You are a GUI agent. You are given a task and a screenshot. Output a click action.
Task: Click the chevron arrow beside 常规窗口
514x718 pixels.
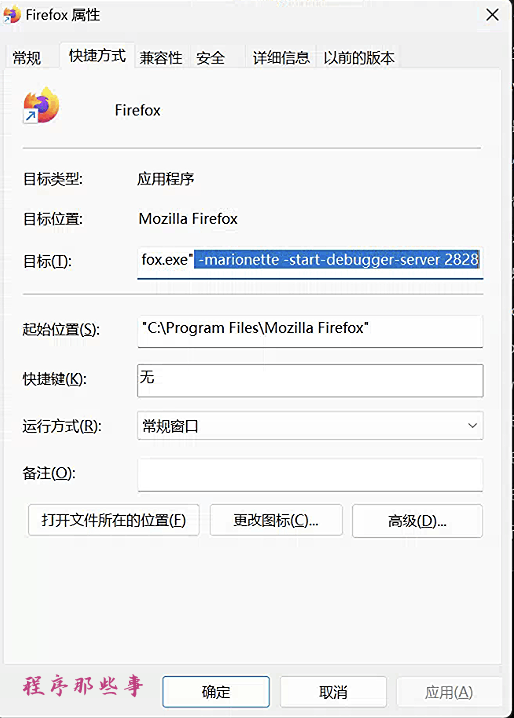pos(472,425)
